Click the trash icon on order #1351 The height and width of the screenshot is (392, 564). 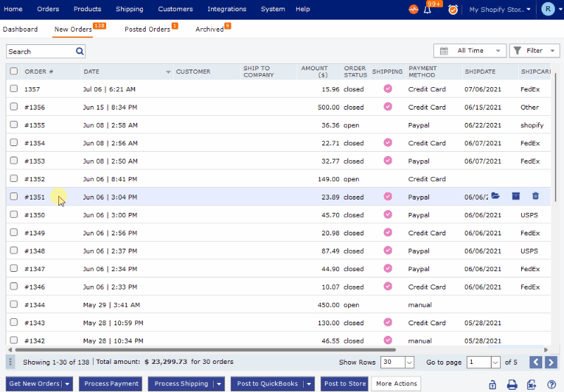pyautogui.click(x=535, y=197)
